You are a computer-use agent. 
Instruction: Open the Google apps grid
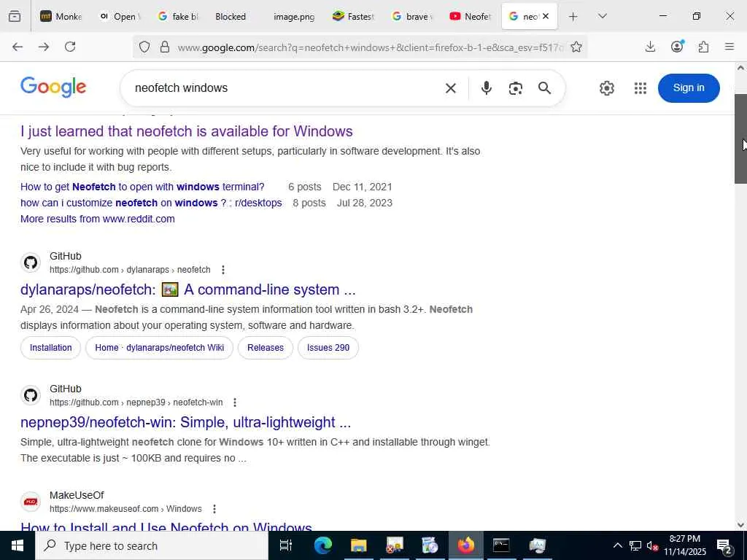click(640, 88)
